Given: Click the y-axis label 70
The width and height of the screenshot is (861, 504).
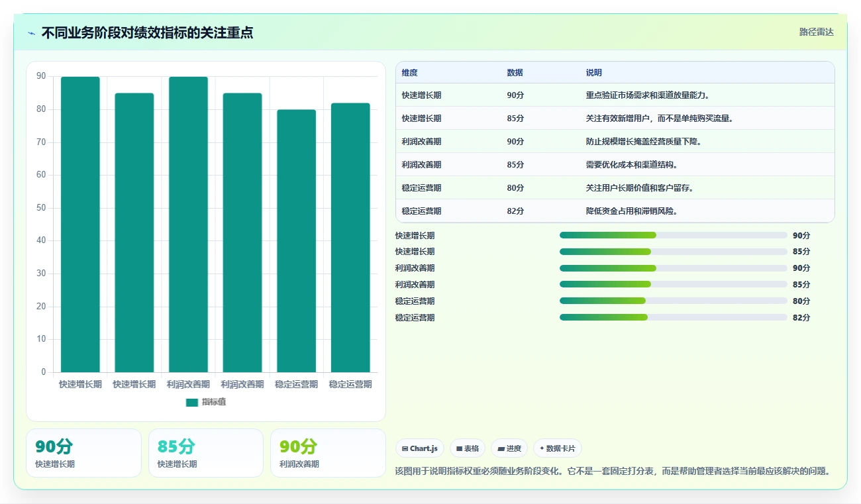Looking at the screenshot, I should pyautogui.click(x=42, y=142).
